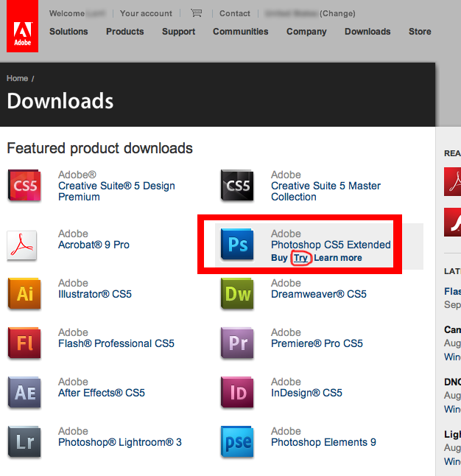Click the Ps Photoshop CS5 icon
This screenshot has width=461, height=476.
[237, 245]
